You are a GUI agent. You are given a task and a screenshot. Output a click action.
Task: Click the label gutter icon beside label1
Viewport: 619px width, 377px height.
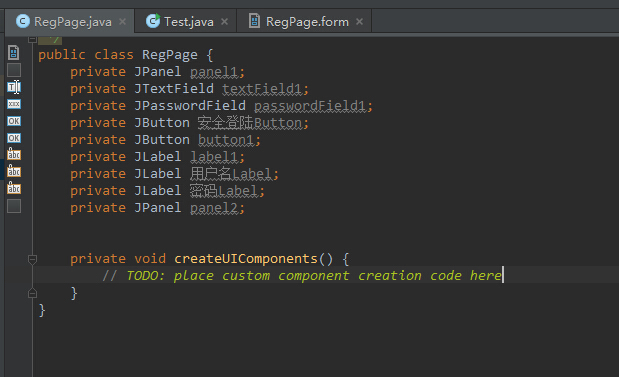14,154
